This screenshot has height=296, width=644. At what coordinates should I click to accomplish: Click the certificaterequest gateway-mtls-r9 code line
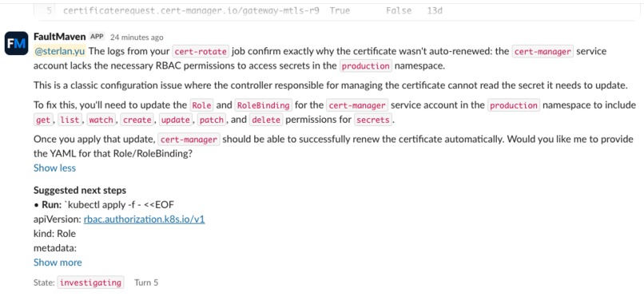252,10
